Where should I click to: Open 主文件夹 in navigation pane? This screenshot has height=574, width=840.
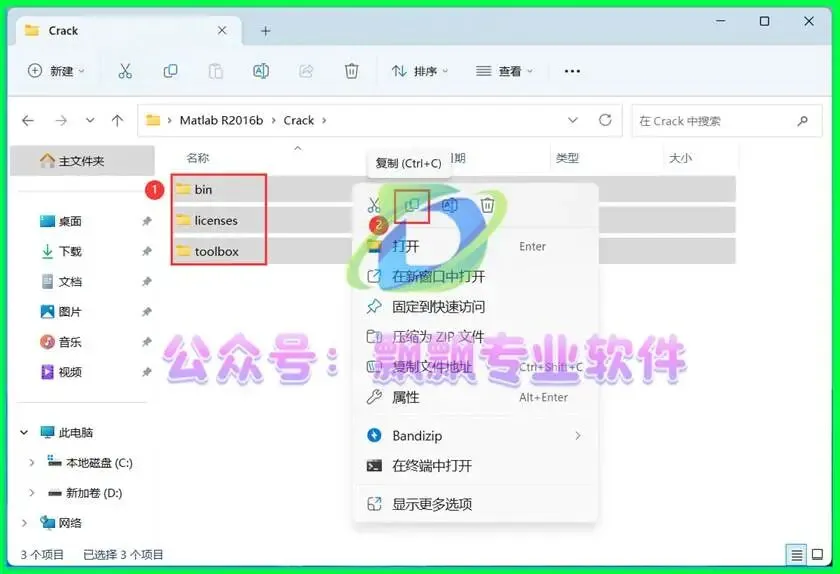[82, 161]
